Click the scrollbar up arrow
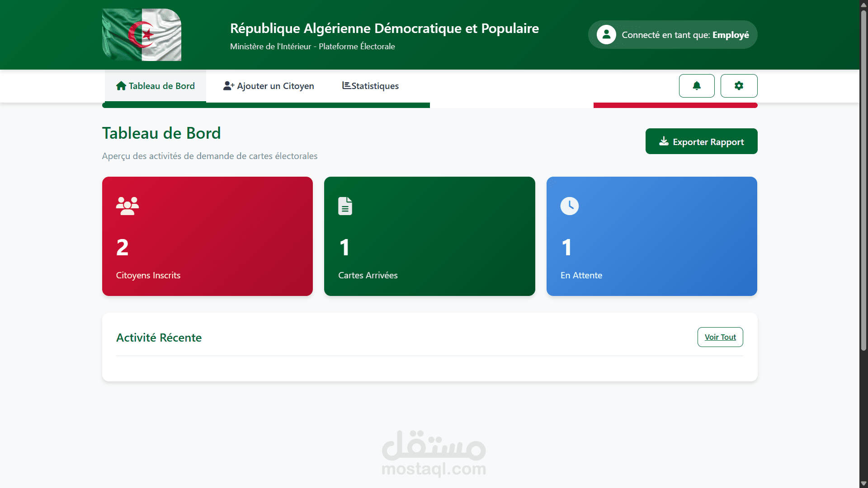Image resolution: width=868 pixels, height=488 pixels. point(863,5)
